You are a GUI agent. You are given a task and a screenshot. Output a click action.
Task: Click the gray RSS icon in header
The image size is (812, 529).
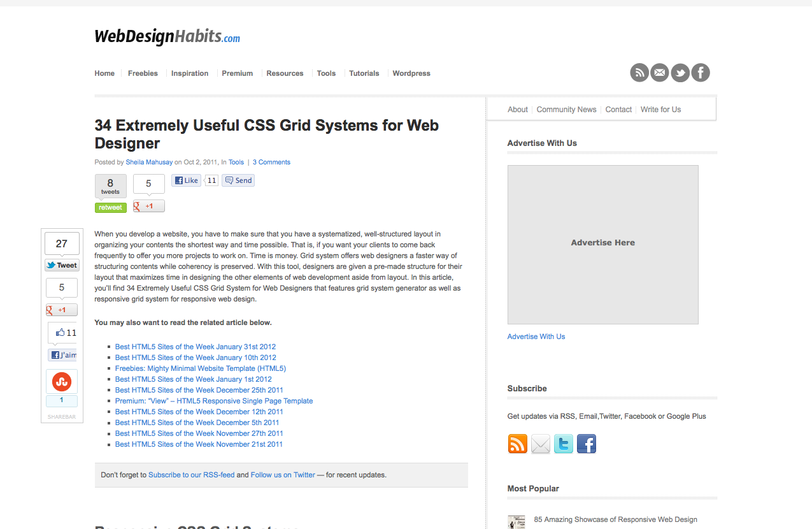[x=639, y=73]
